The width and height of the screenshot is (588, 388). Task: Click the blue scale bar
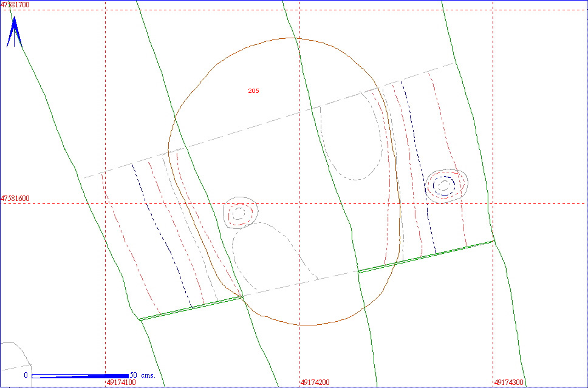[80, 376]
